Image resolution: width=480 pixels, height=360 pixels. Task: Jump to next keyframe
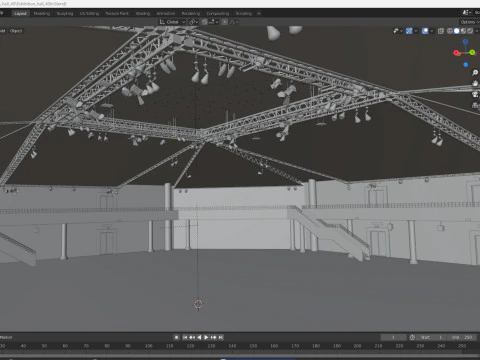[x=213, y=337]
